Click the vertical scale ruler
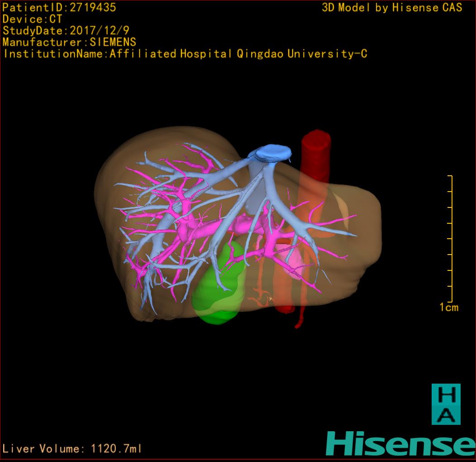Screen dimensions: 476x462 451,238
